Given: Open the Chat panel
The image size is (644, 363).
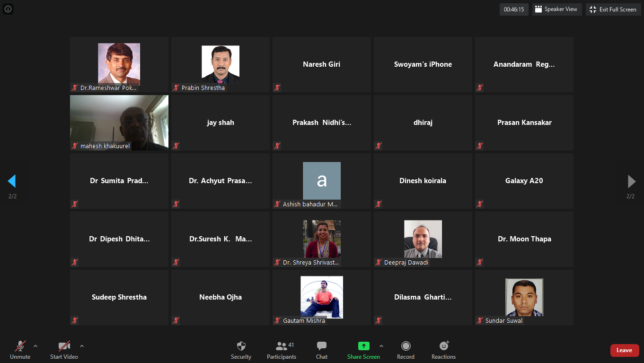Looking at the screenshot, I should coord(322,346).
